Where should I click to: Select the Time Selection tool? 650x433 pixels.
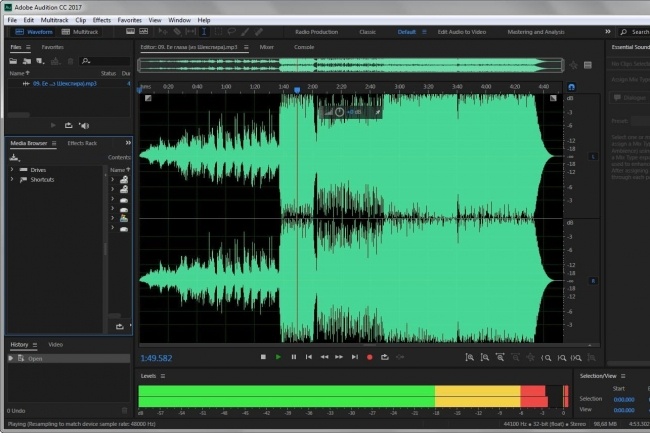pos(204,32)
